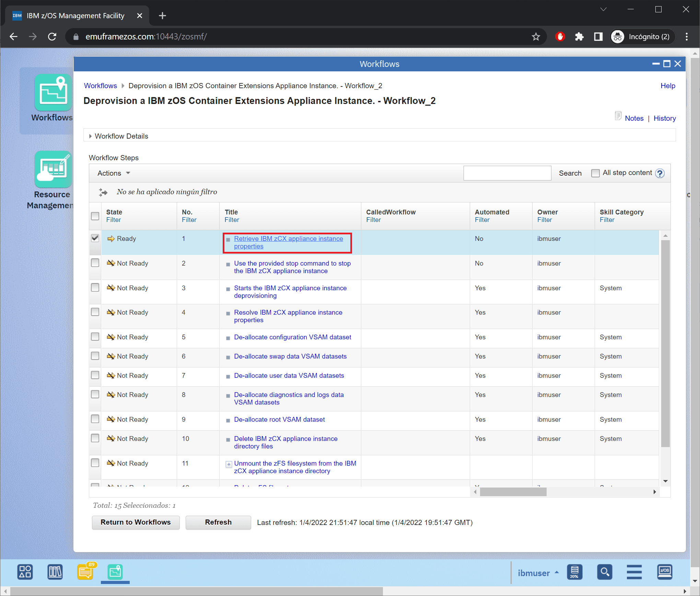Click the Refresh button
Image resolution: width=700 pixels, height=596 pixels.
point(218,522)
